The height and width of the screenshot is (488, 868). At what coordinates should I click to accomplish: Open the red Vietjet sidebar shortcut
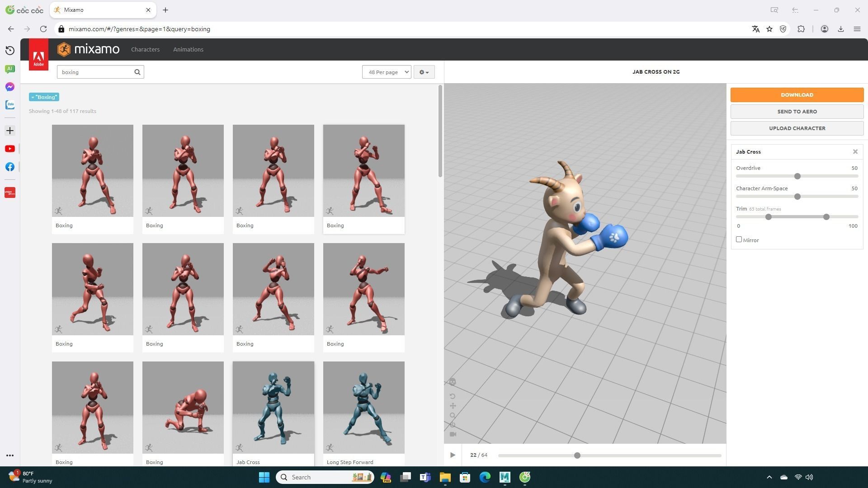pos(10,193)
